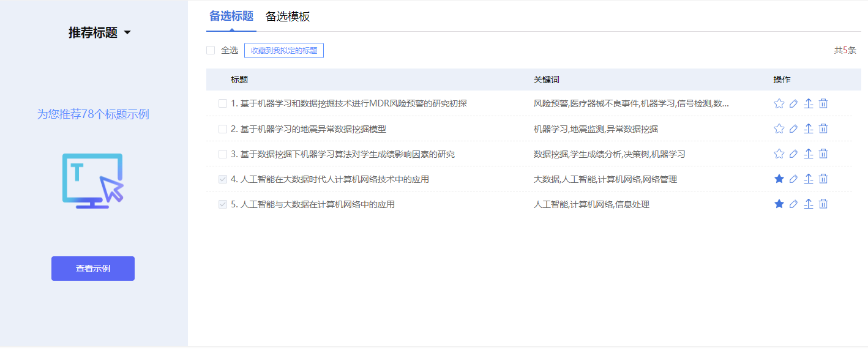Screen dimensions: 868x356
Task: Tick the checkbox for the third title
Action: 223,154
